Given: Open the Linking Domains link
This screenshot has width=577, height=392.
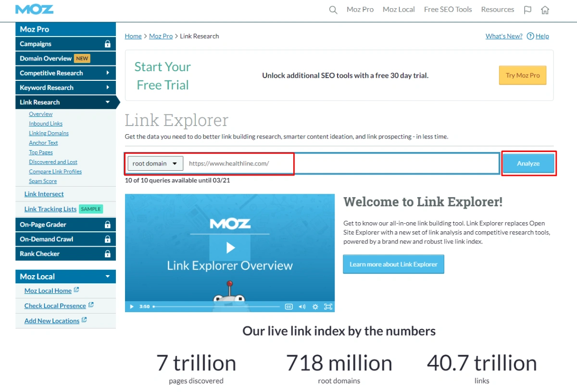Looking at the screenshot, I should pyautogui.click(x=49, y=133).
